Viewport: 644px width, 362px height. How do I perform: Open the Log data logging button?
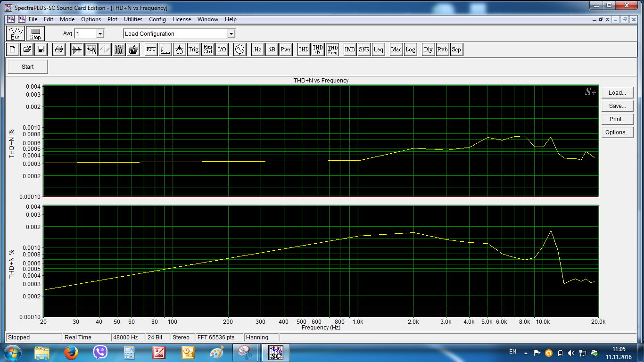point(410,49)
